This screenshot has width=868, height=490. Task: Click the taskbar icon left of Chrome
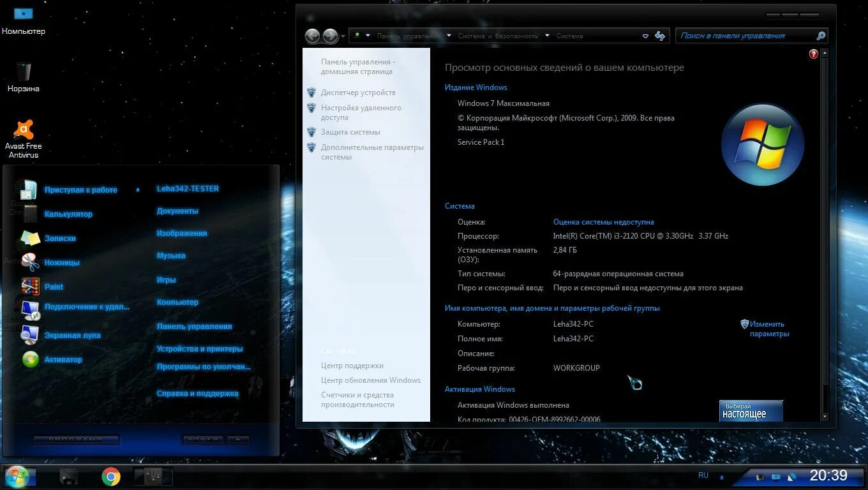coord(69,477)
